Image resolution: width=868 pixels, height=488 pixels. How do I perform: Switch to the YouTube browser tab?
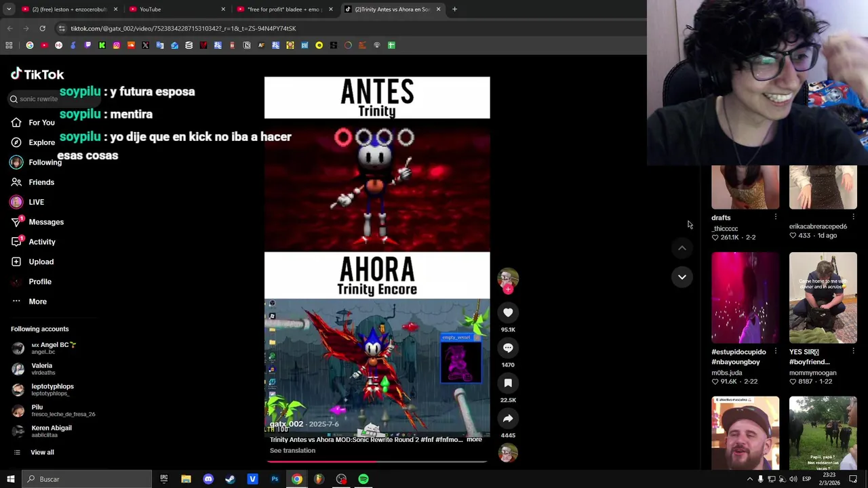coord(176,9)
